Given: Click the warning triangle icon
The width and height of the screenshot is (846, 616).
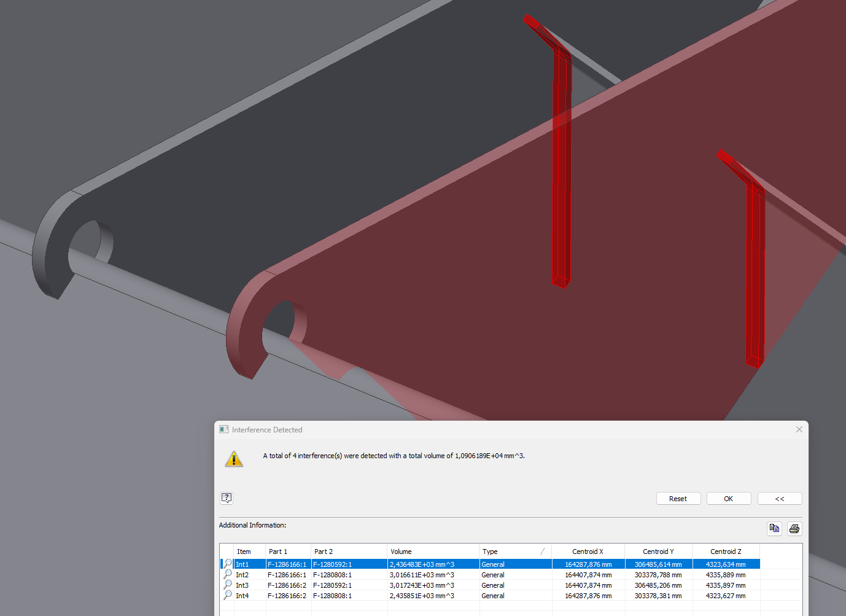Looking at the screenshot, I should click(234, 459).
